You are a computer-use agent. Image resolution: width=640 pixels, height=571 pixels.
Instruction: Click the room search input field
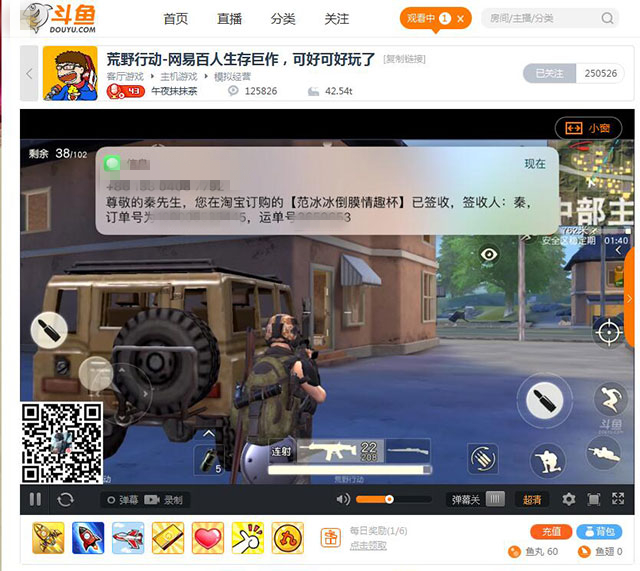coord(540,19)
